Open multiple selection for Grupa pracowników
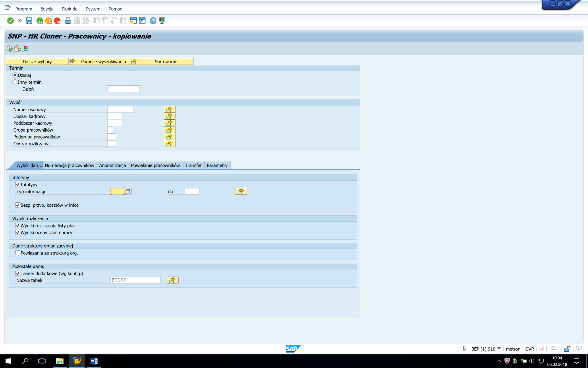Viewport: 588px width, 368px height. click(169, 130)
